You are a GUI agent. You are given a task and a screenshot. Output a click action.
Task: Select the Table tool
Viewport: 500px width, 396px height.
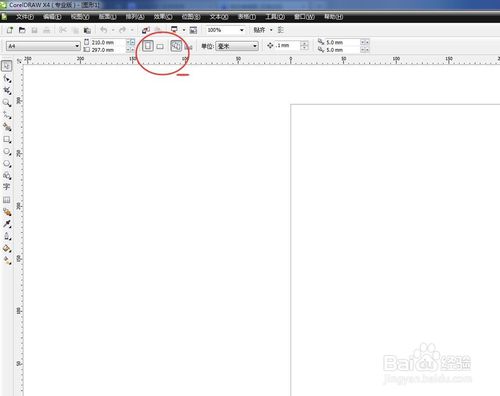[7, 200]
